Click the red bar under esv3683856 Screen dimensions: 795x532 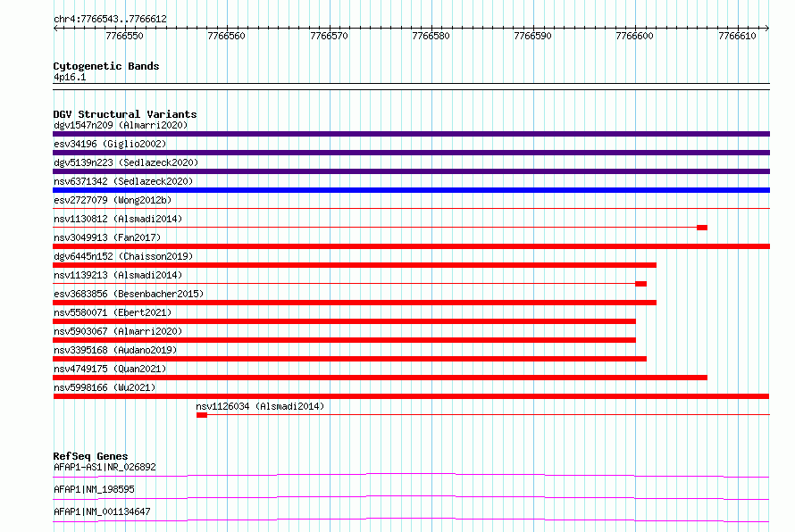(x=355, y=303)
